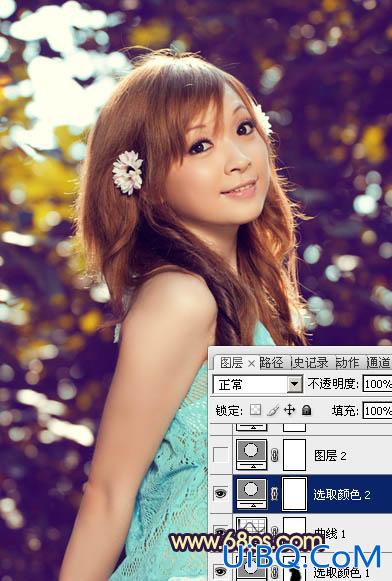
Task: Toggle lock transparent pixels icon
Action: (x=255, y=410)
